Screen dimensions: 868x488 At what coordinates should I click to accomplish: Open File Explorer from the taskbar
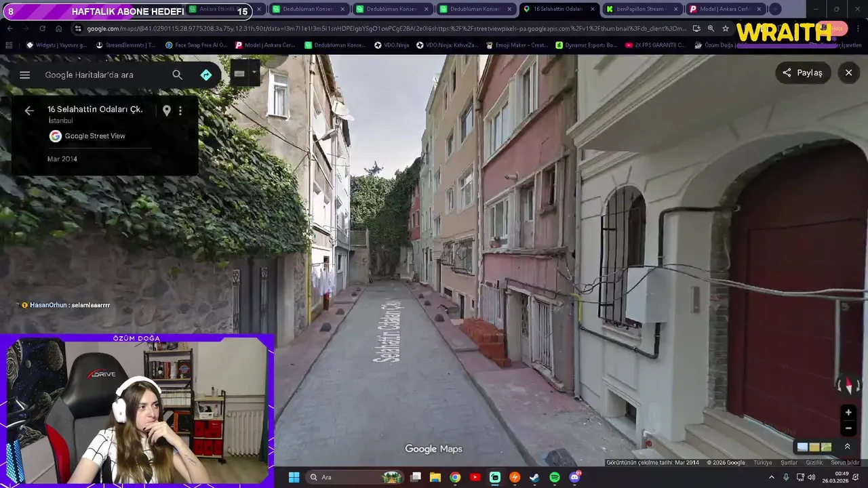tap(435, 477)
